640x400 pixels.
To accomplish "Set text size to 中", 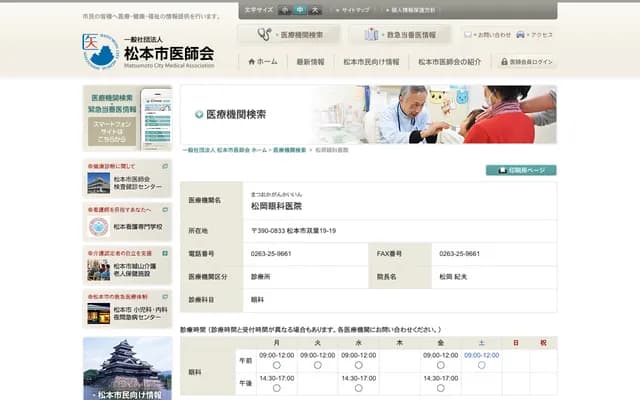I will pyautogui.click(x=300, y=9).
